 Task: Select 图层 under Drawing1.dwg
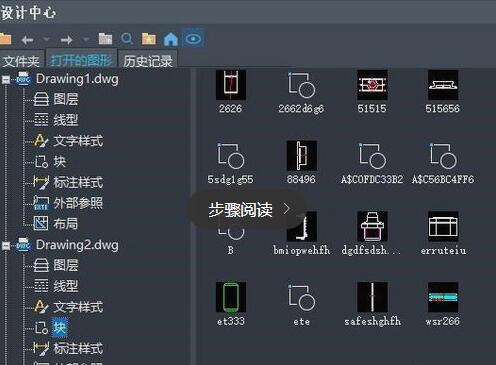tap(66, 99)
